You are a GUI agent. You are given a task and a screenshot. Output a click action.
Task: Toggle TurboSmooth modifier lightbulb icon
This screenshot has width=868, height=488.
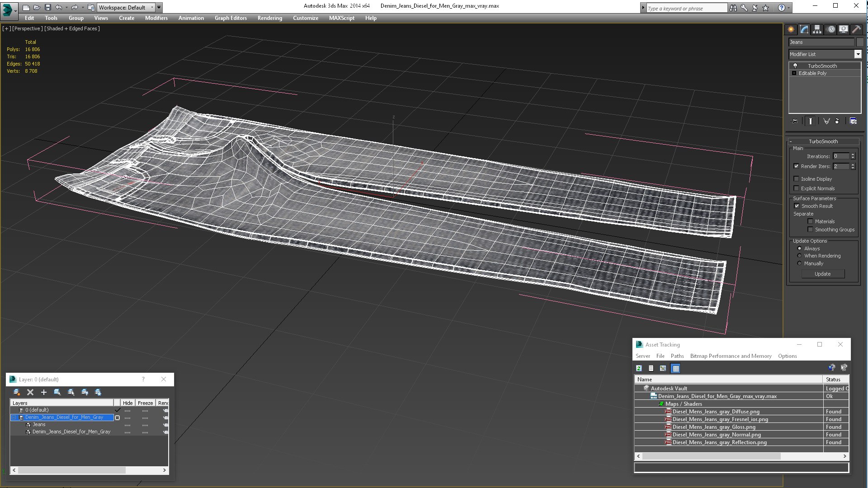795,66
